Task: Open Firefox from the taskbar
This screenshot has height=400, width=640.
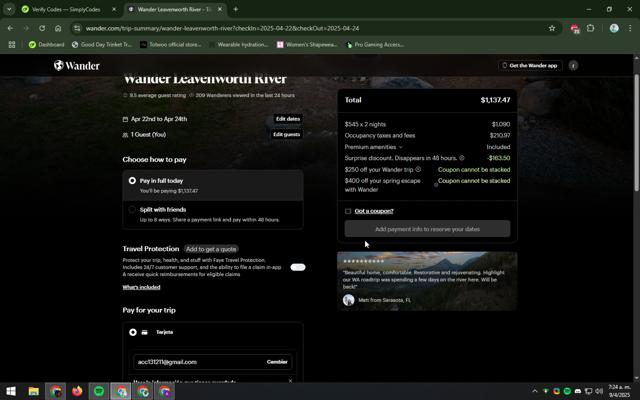Action: [77, 391]
